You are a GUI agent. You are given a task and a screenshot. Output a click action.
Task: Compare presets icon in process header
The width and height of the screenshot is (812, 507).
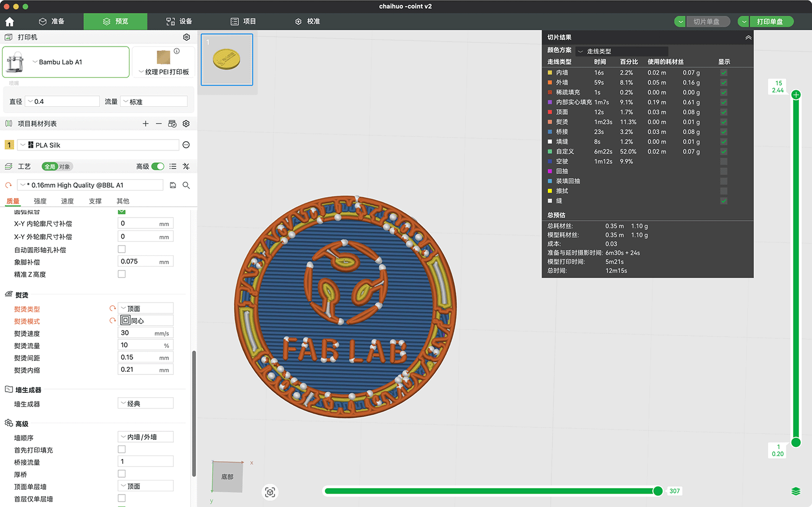point(186,167)
